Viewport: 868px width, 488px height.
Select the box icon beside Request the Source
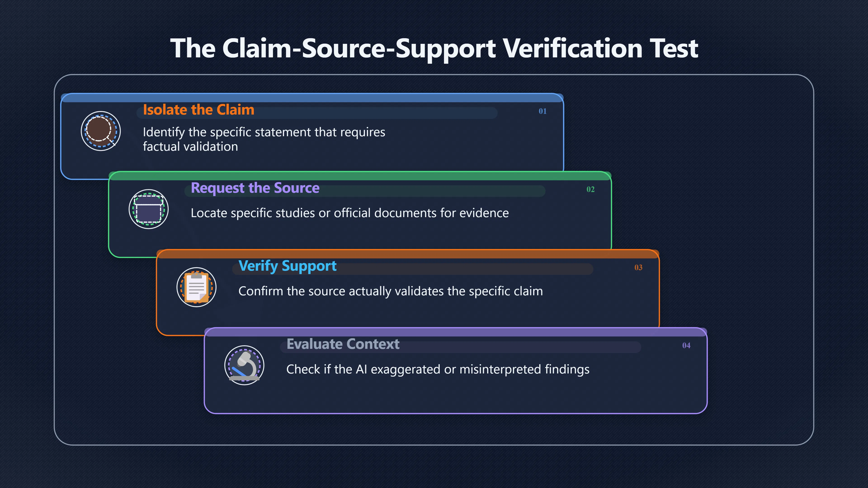click(x=148, y=209)
